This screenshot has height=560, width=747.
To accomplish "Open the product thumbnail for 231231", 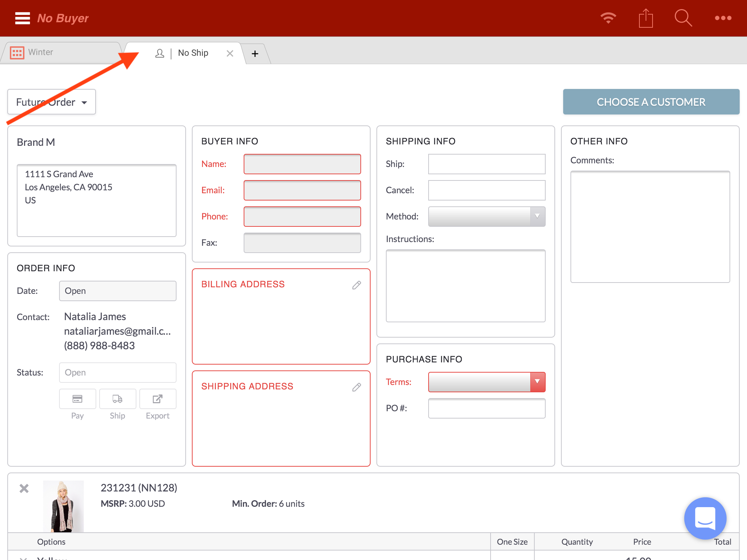I will [x=63, y=506].
